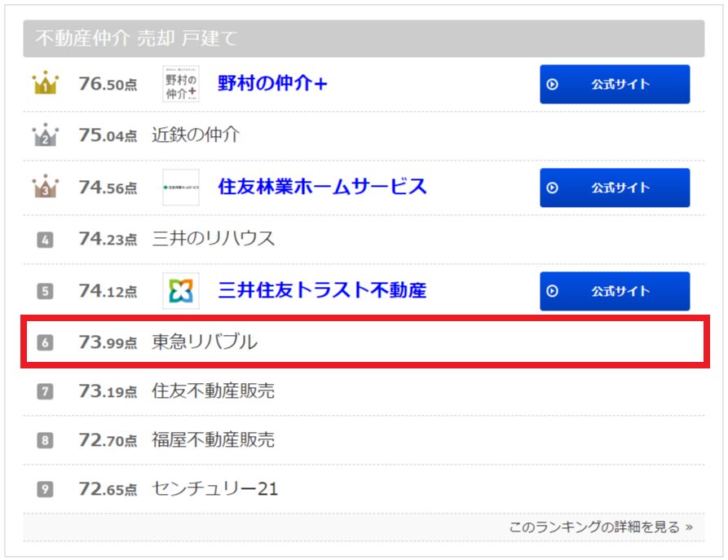Visit 公式サイト for 住友林業ホームサービス
This screenshot has width=728, height=560.
coord(615,187)
